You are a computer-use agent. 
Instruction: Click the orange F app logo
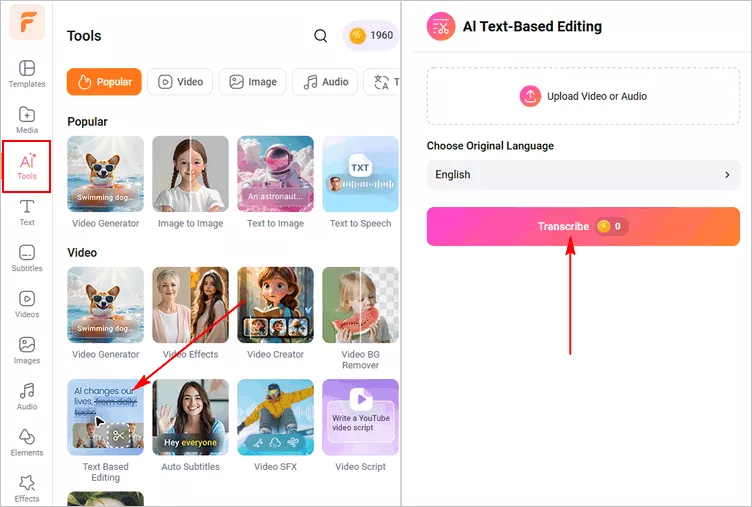(x=27, y=22)
